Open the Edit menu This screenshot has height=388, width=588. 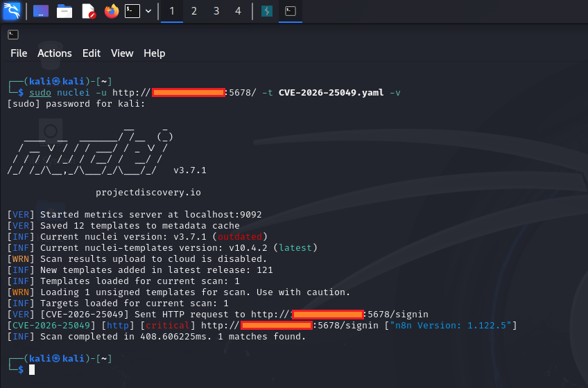(x=92, y=53)
